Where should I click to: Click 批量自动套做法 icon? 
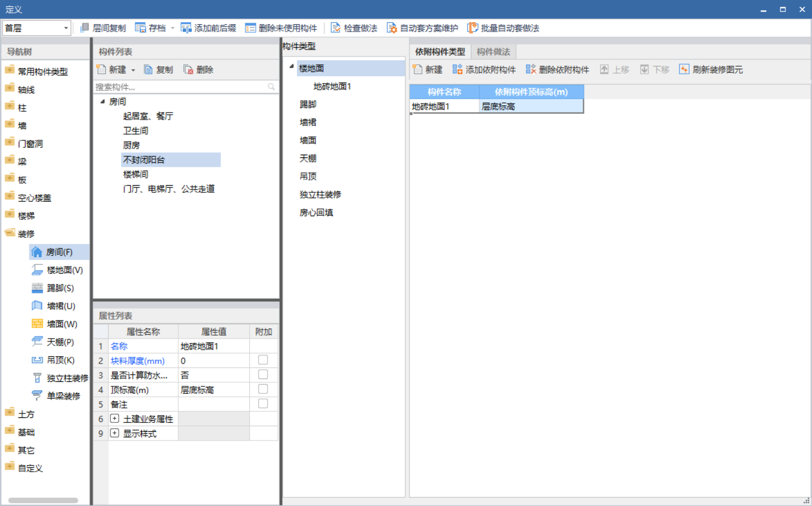click(x=472, y=28)
